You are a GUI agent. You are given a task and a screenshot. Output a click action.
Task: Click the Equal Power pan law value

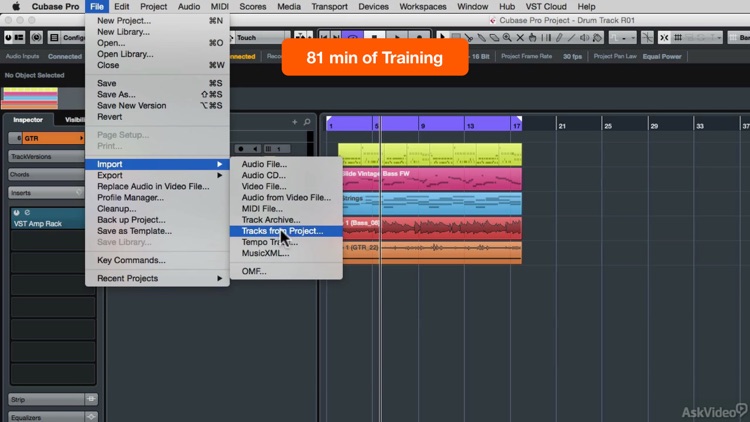point(662,56)
